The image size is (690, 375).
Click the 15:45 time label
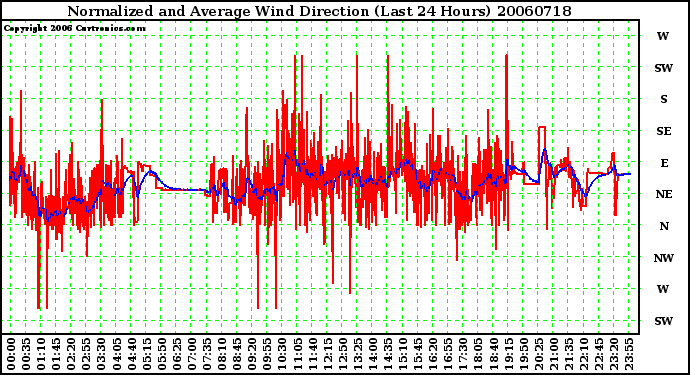click(x=417, y=354)
